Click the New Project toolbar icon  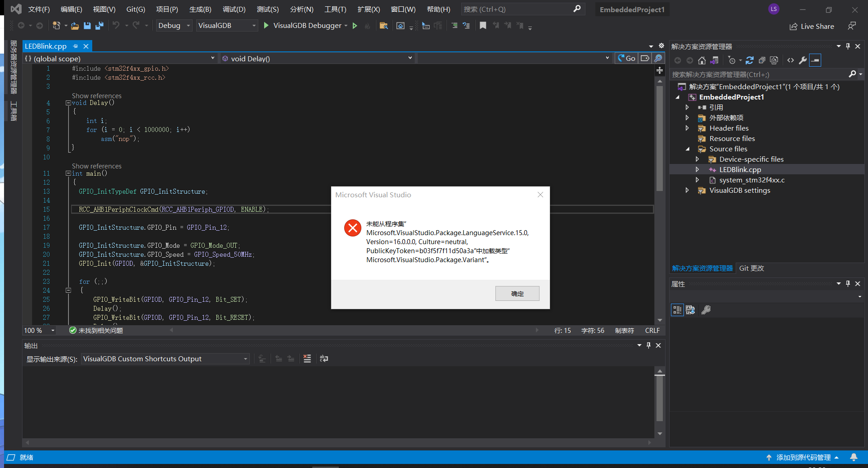56,26
